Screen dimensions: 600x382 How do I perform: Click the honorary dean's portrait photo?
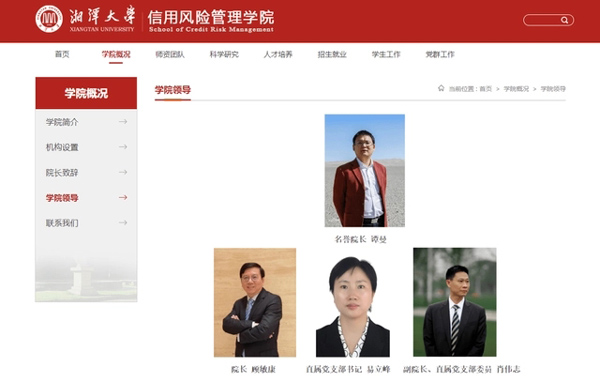coord(365,170)
